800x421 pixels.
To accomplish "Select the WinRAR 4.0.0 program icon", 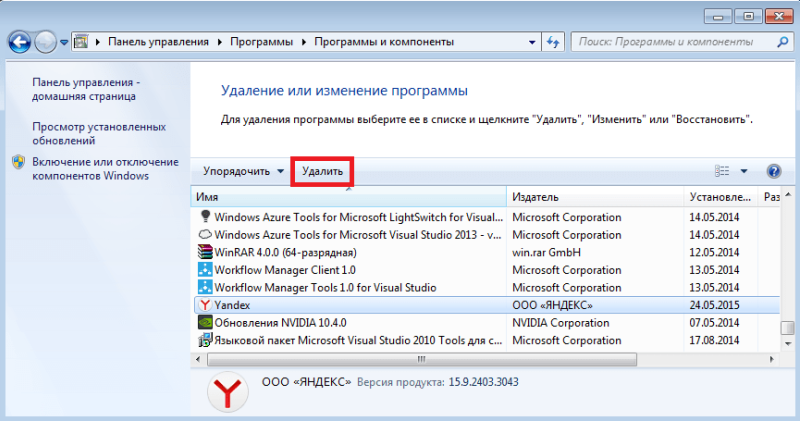I will [205, 252].
